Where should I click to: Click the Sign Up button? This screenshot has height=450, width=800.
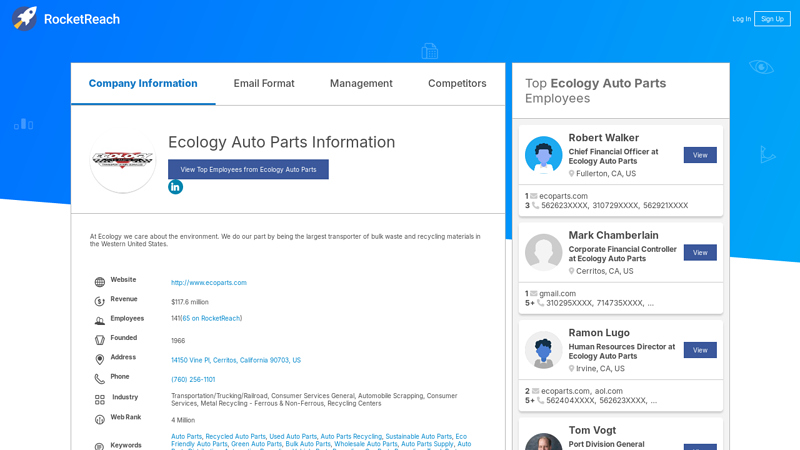[x=772, y=19]
